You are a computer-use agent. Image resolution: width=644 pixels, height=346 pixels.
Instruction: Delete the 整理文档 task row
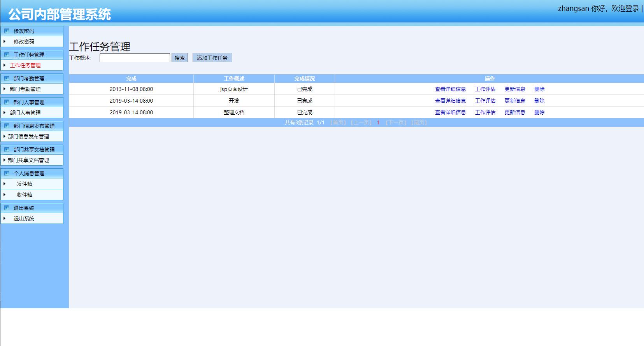click(539, 112)
